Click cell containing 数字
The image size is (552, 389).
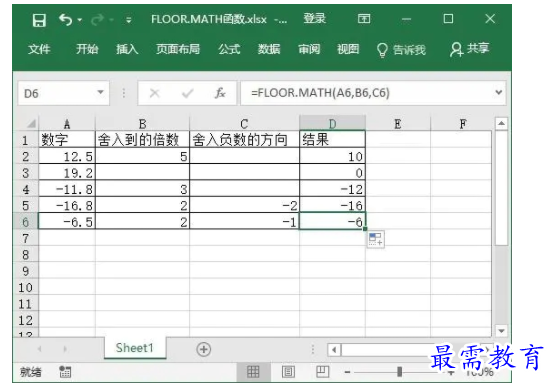coord(67,139)
